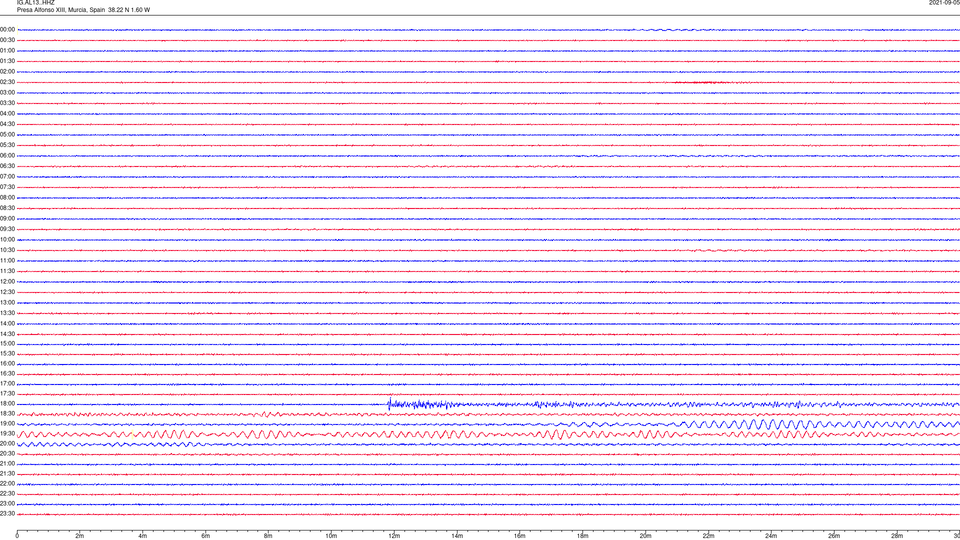Click the '22:00' time label
This screenshot has width=960, height=540.
pos(7,484)
